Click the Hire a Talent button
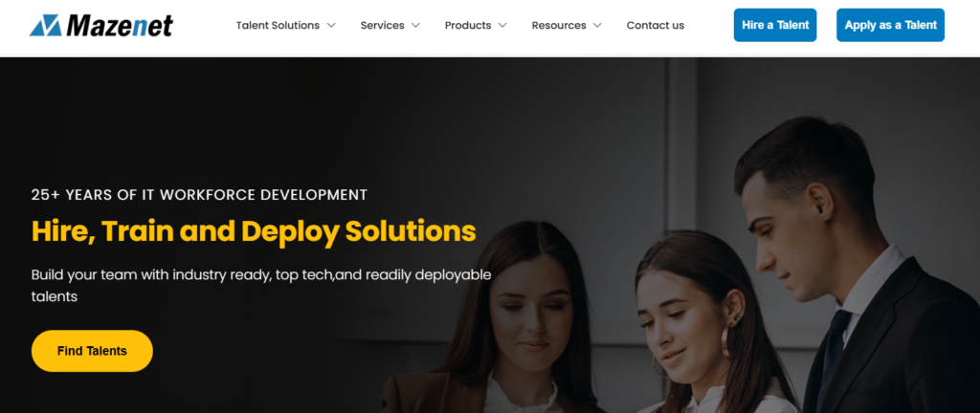Image resolution: width=980 pixels, height=413 pixels. [775, 25]
